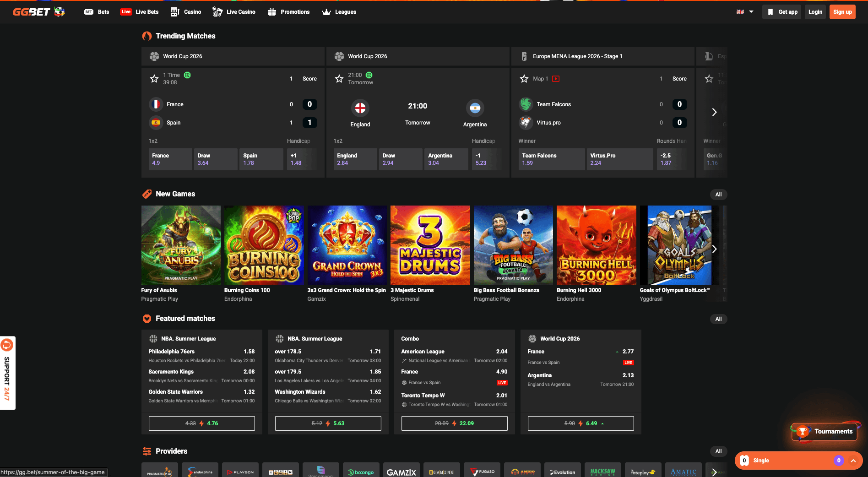Open the Burning Hell 3000 game thumbnail
The image size is (868, 477).
click(597, 245)
